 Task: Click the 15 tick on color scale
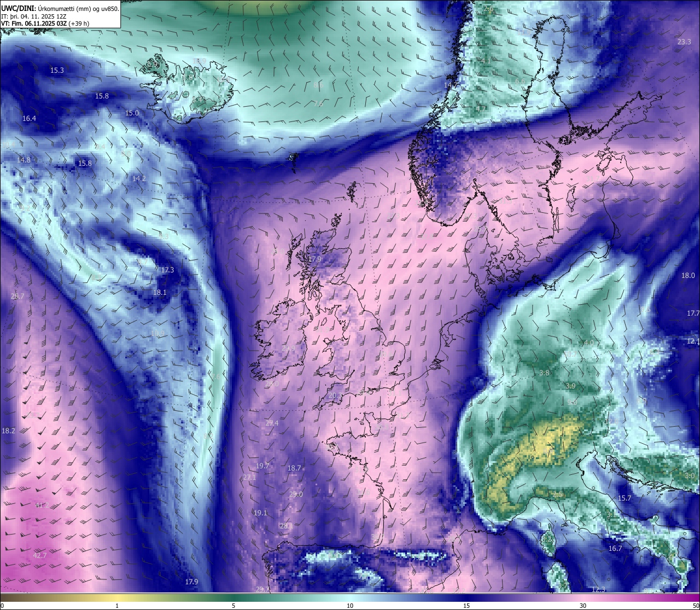[466, 606]
